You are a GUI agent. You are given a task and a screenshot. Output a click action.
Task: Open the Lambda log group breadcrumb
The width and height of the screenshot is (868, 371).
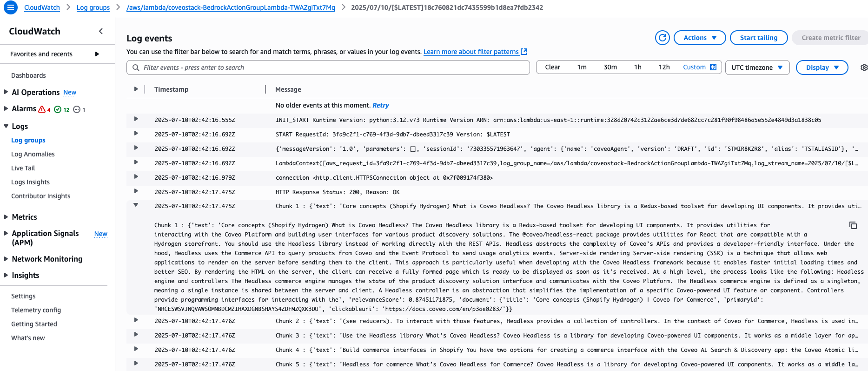pos(231,7)
